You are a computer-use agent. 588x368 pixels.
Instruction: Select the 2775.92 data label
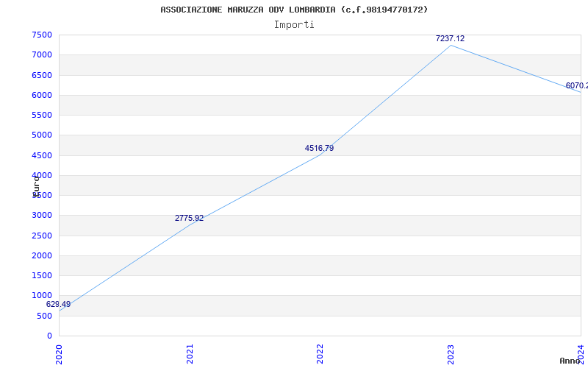click(x=189, y=218)
